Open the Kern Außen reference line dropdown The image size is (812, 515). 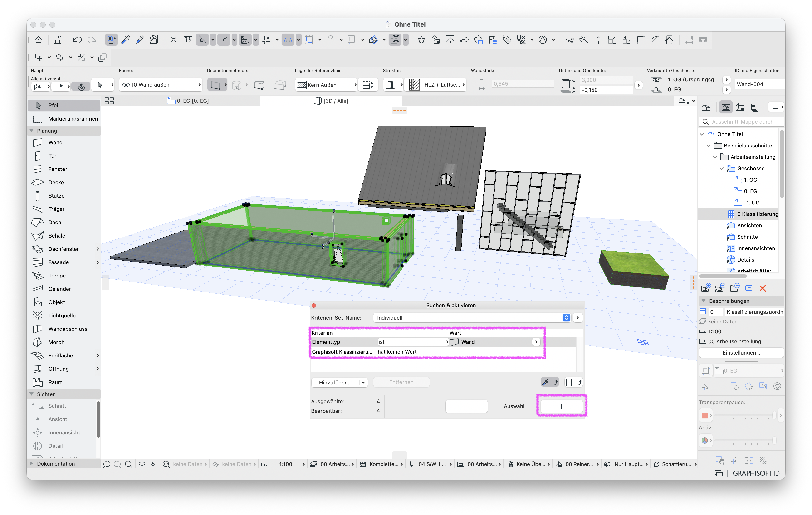[x=326, y=85]
